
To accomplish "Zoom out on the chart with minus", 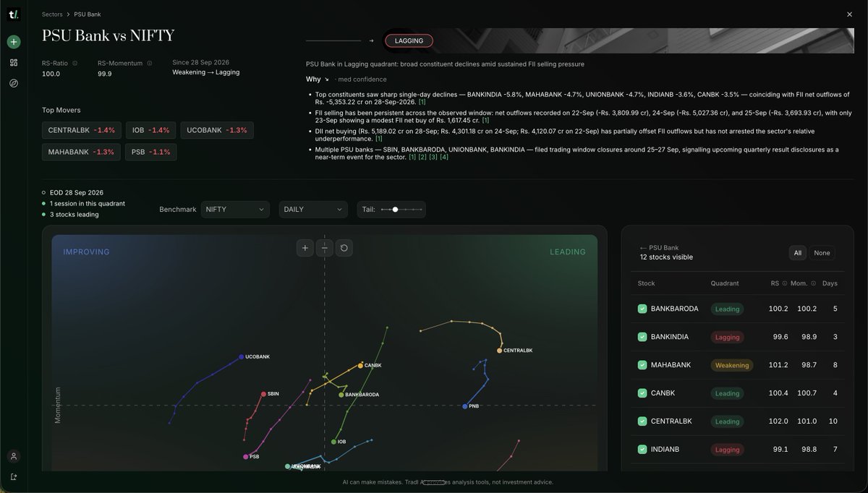I will point(325,248).
